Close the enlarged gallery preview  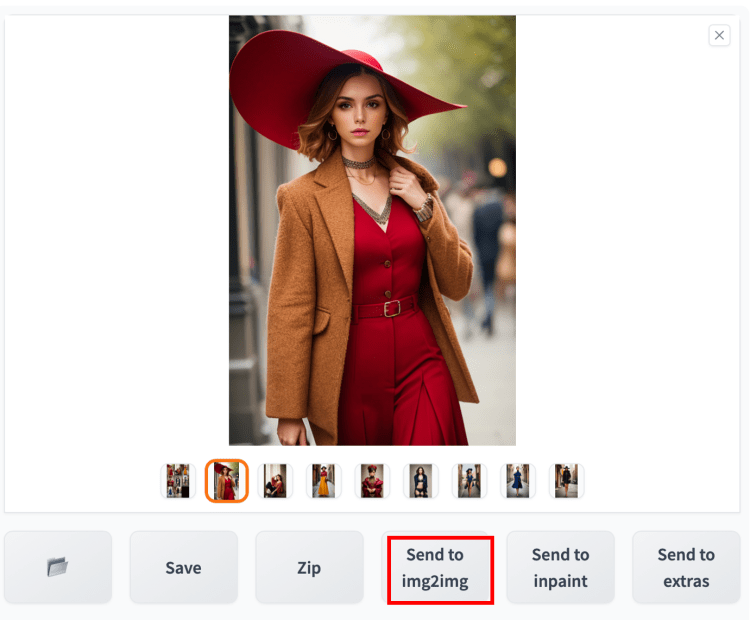719,35
